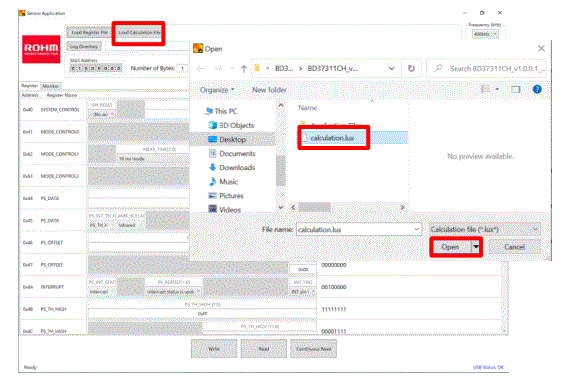
Task: Click the USB Status OK indicator
Action: 488,367
